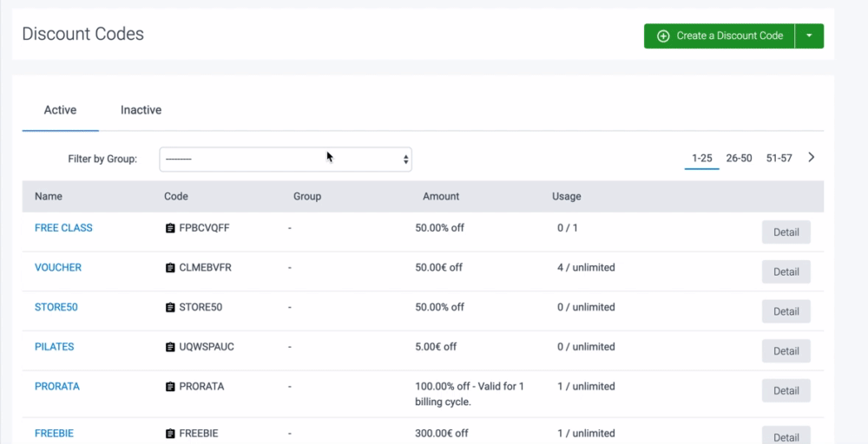This screenshot has width=868, height=444.
Task: Copy STORE50 code using clipboard icon
Action: (170, 307)
